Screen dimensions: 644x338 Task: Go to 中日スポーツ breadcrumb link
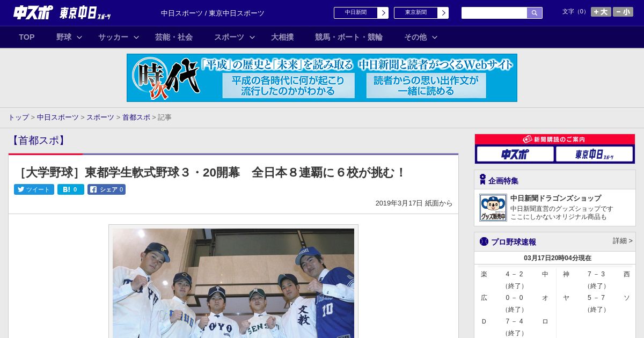(x=58, y=117)
